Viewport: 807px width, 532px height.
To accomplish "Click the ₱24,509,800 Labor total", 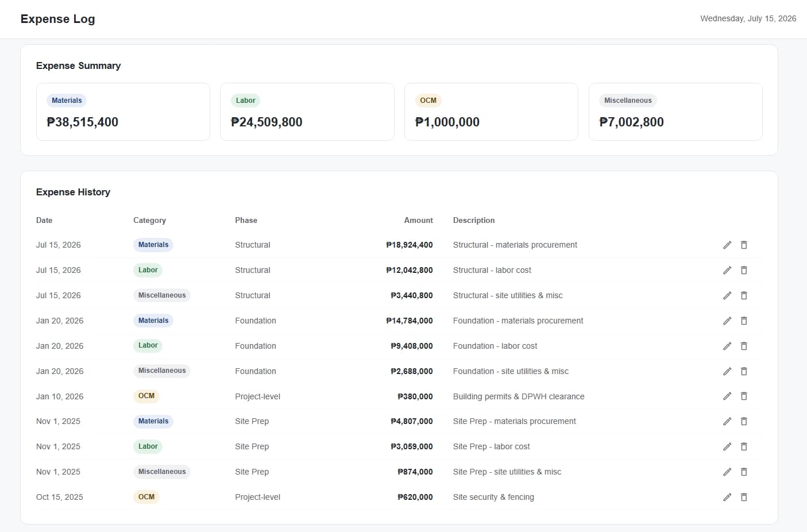I will coord(267,122).
